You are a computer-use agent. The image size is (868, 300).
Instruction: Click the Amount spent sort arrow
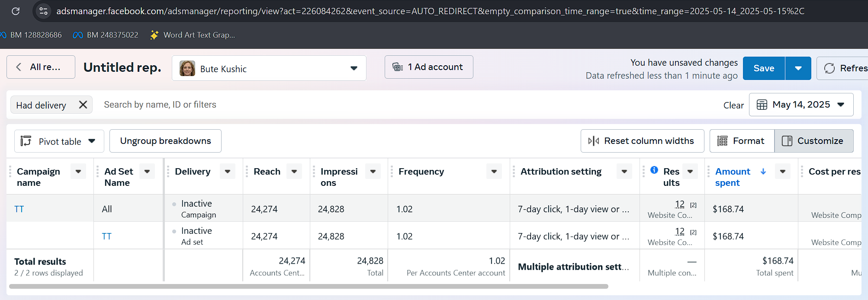763,172
